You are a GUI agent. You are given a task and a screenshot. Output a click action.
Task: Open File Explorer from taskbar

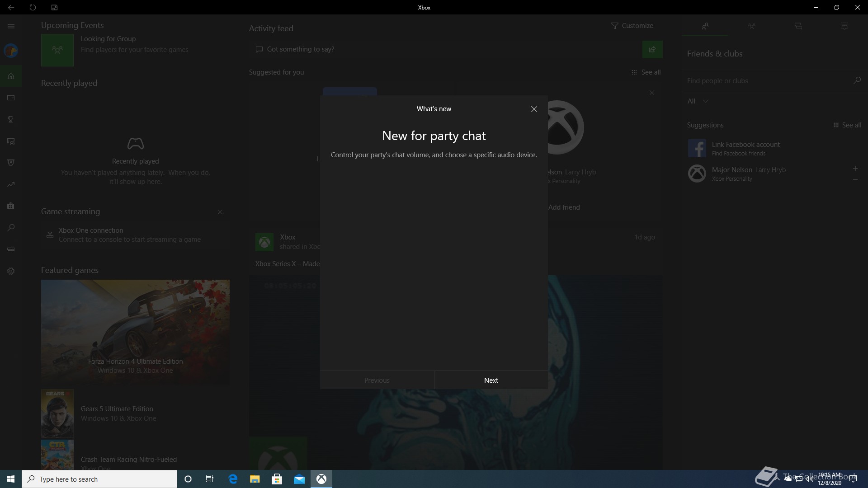click(x=255, y=479)
